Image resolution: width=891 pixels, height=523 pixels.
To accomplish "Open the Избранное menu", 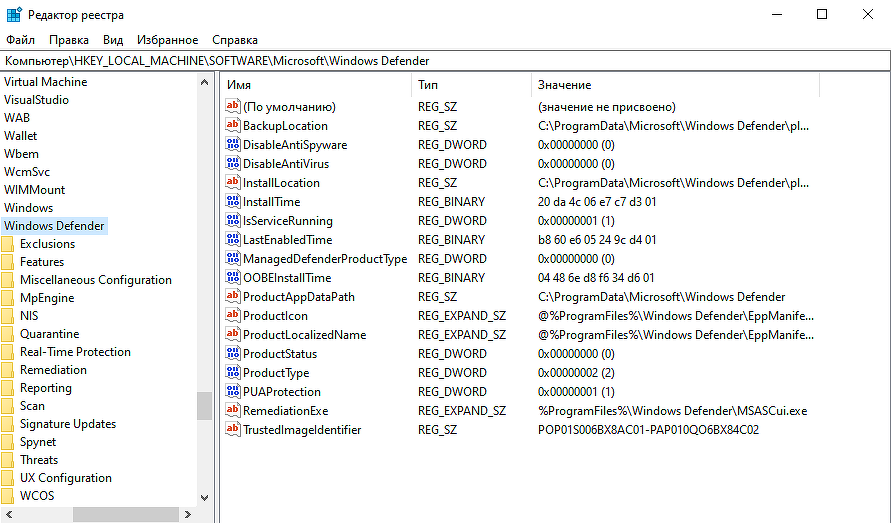I will click(x=168, y=40).
